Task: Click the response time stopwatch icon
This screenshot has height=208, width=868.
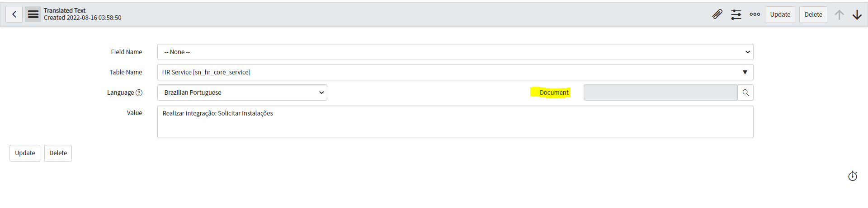Action: [x=853, y=176]
